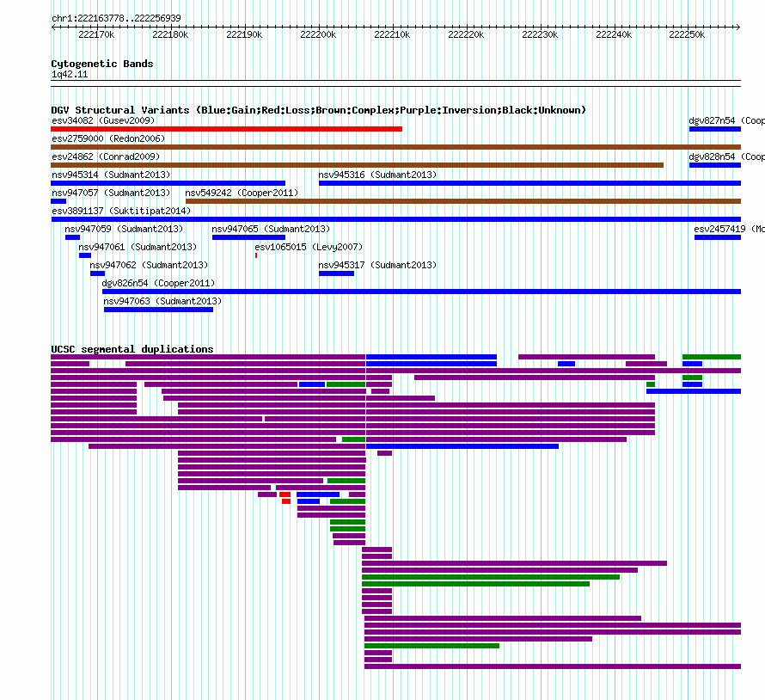Click the 1q42.11 band label
This screenshot has width=765, height=700.
click(x=70, y=74)
